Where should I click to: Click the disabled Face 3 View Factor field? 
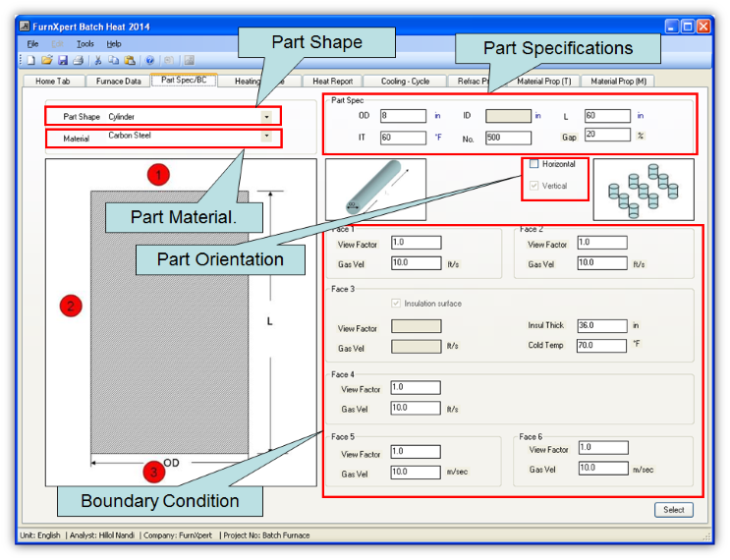(x=417, y=326)
